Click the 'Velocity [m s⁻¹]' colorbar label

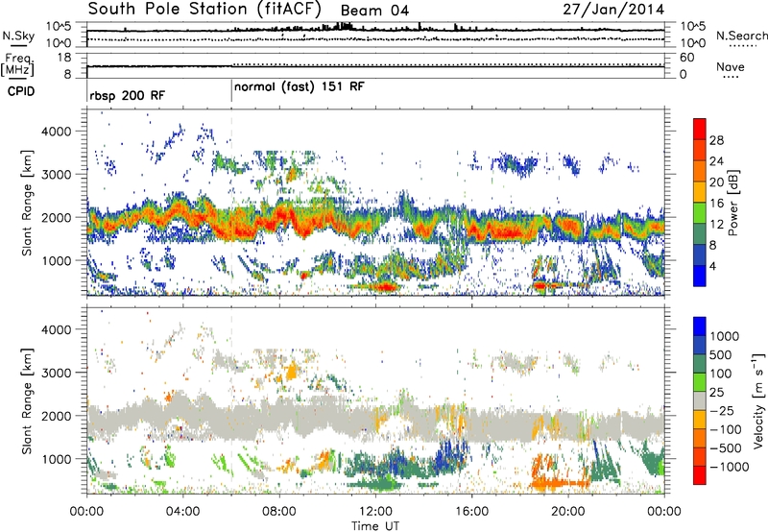coord(758,400)
